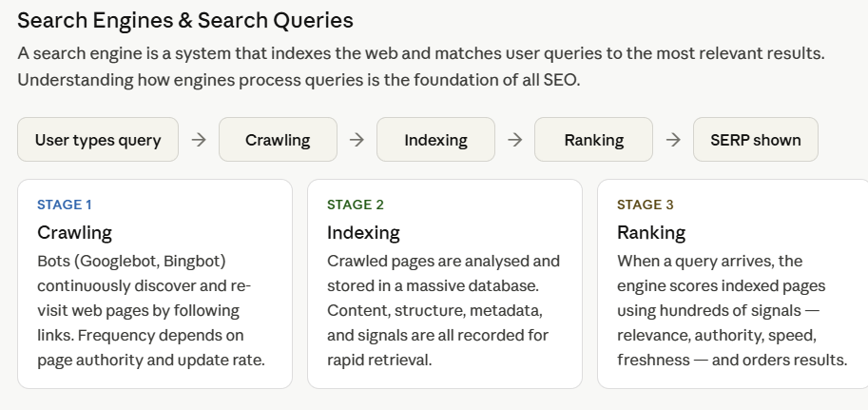The height and width of the screenshot is (410, 868).
Task: Click the Indexing heading in the Stage 2 card
Action: pyautogui.click(x=363, y=232)
